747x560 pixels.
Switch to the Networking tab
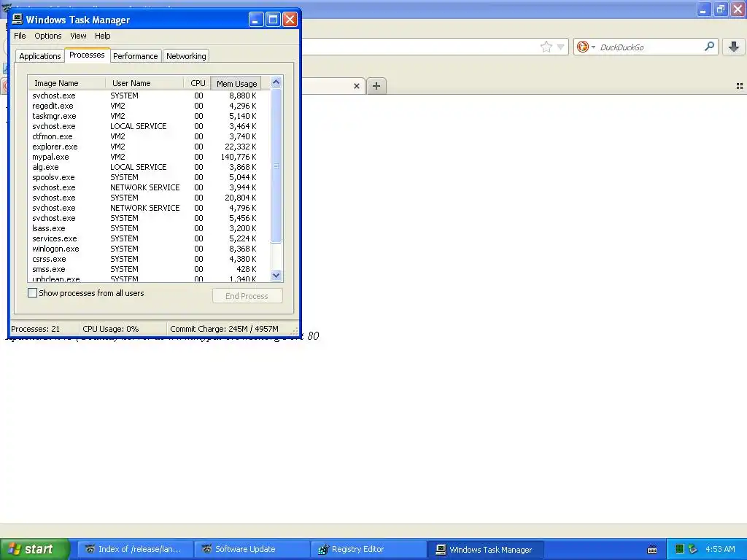pyautogui.click(x=186, y=56)
